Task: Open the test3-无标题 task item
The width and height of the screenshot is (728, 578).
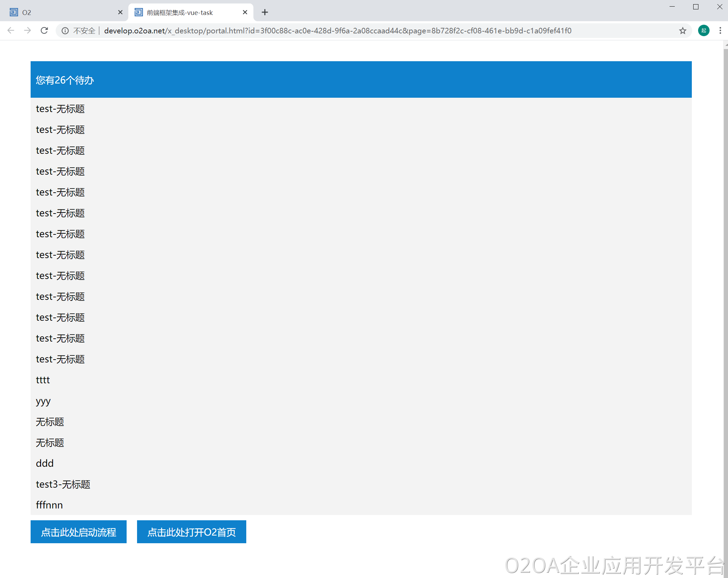Action: 63,484
